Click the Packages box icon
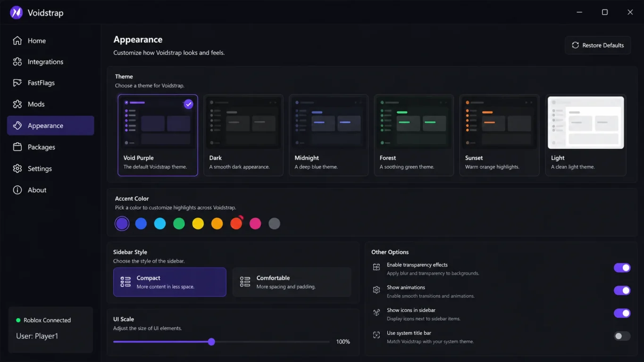644x362 pixels. [17, 147]
